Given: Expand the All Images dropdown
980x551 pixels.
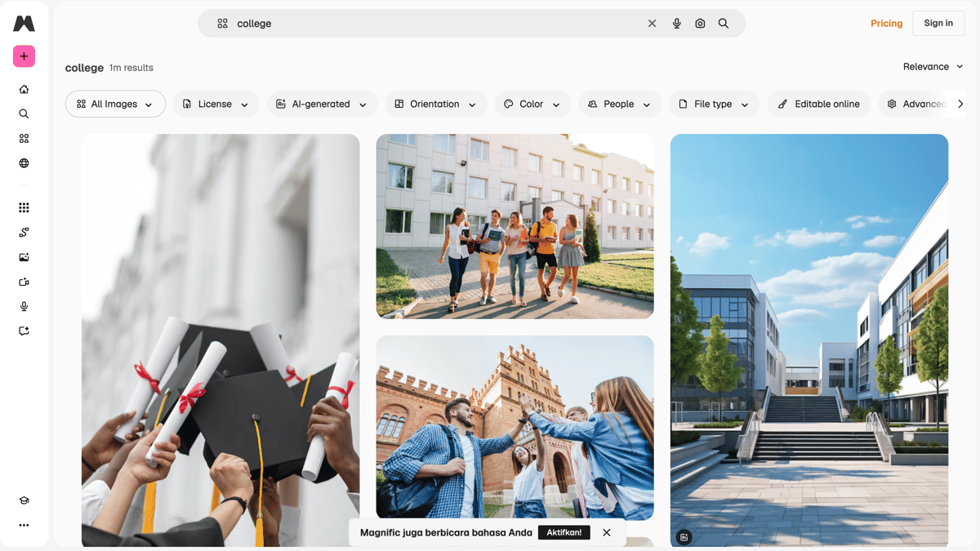Looking at the screenshot, I should [x=115, y=104].
